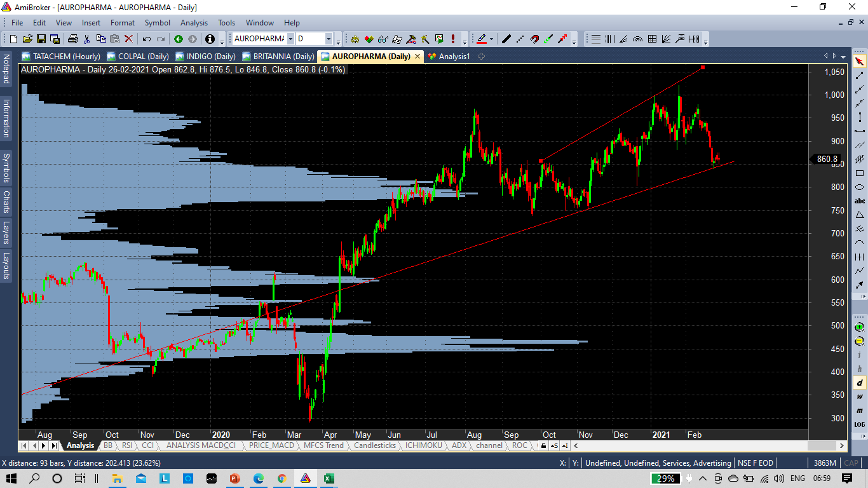Image resolution: width=868 pixels, height=488 pixels.
Task: Switch to Analysis1 tab
Action: [x=449, y=57]
